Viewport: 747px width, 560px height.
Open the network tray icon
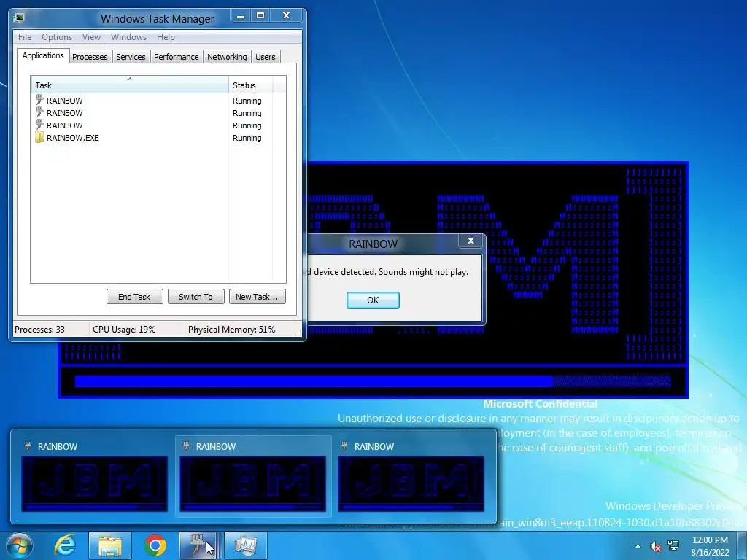point(673,545)
